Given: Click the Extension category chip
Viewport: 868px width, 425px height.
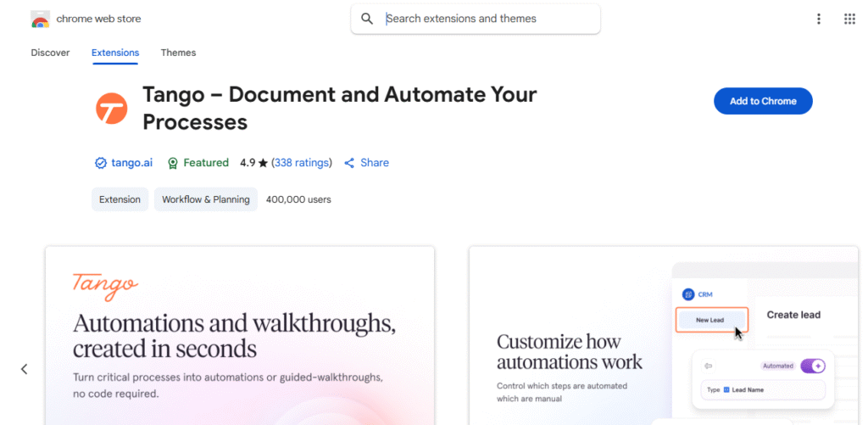Looking at the screenshot, I should pos(120,199).
